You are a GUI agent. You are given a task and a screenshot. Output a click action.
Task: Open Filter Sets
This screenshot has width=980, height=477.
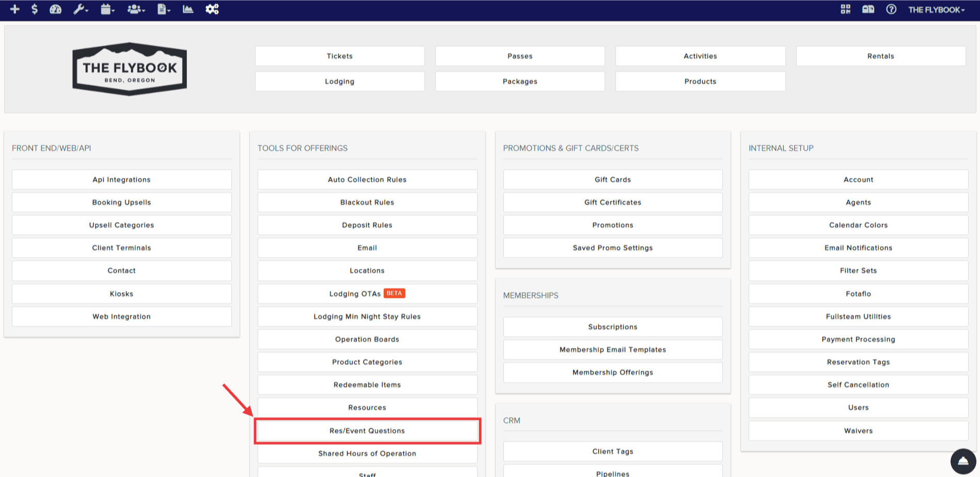click(x=859, y=271)
